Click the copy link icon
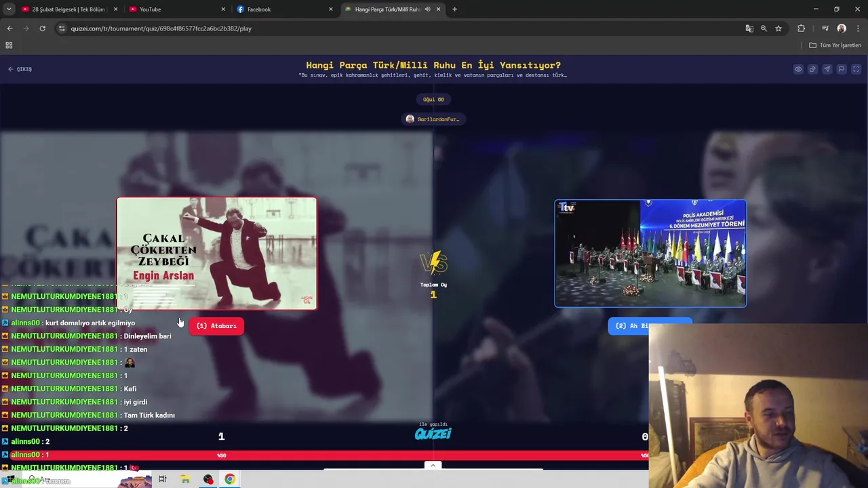 tap(812, 69)
